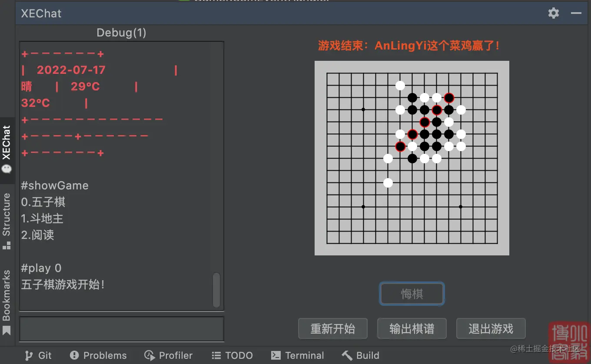Image resolution: width=591 pixels, height=364 pixels.
Task: Open the Terminal tool window
Action: 297,355
